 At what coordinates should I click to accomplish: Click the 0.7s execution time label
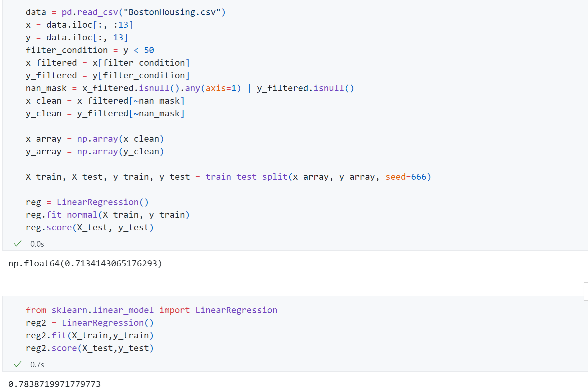pos(37,365)
